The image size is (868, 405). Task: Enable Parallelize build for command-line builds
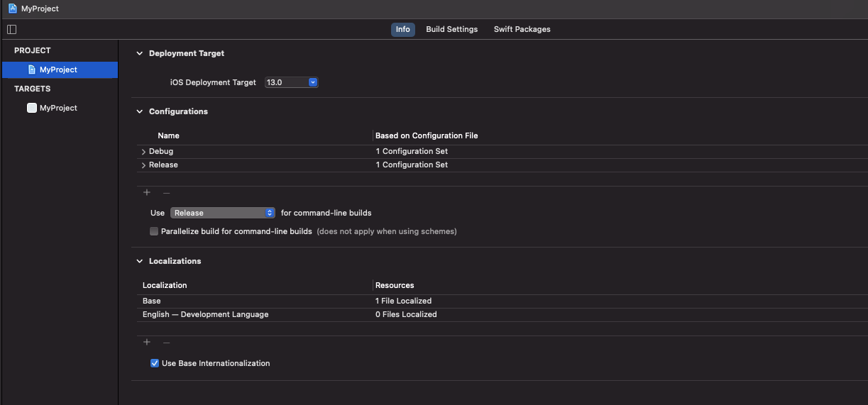154,231
